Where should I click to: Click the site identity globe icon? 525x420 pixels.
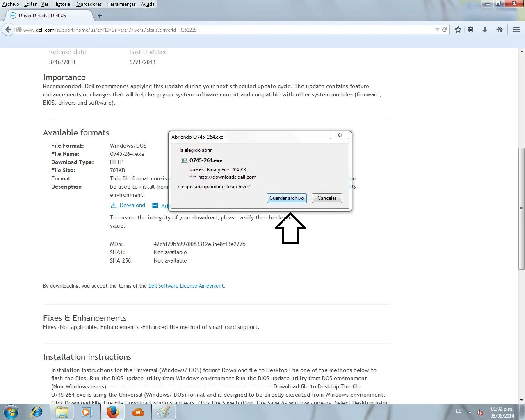click(x=19, y=30)
